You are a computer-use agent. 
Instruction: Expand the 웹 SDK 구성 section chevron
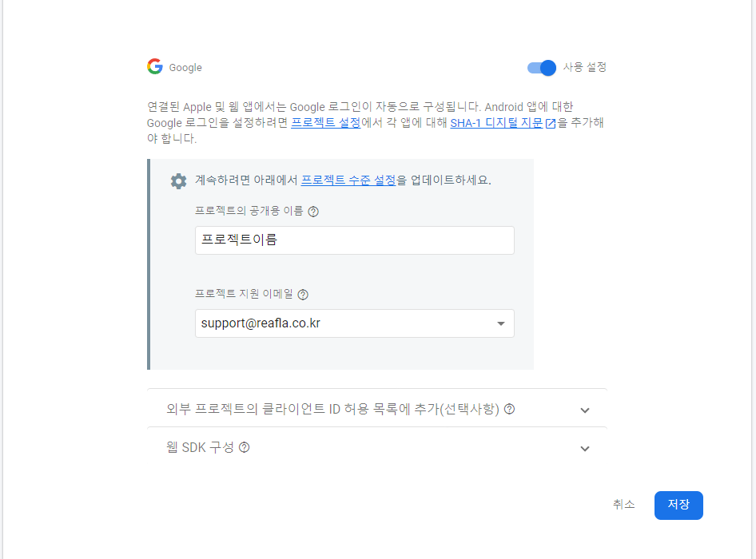click(x=585, y=449)
